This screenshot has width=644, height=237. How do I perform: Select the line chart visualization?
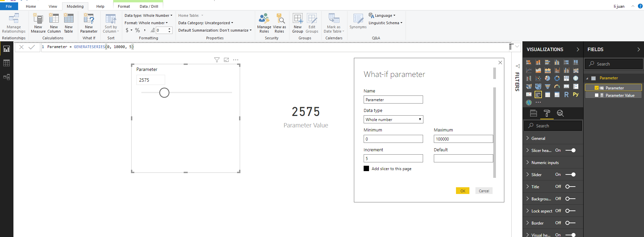tap(528, 70)
